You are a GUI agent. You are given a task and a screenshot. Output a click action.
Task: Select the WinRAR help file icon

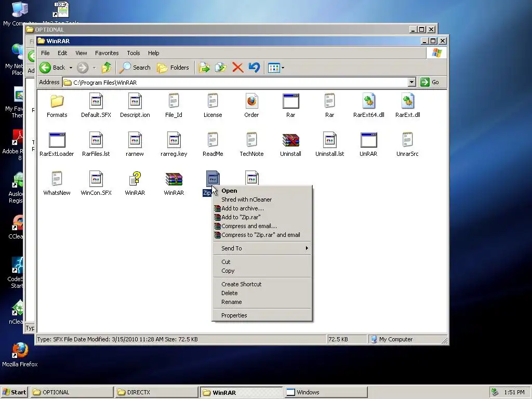point(135,179)
